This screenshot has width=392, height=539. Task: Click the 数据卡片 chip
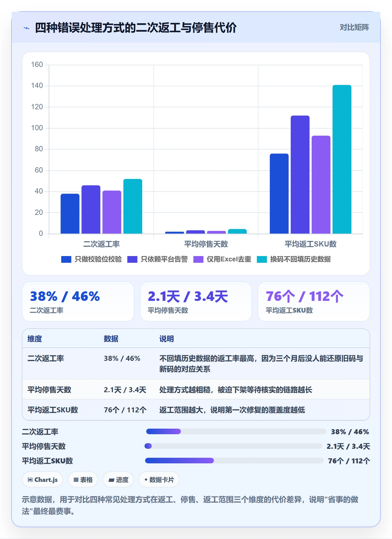(159, 480)
